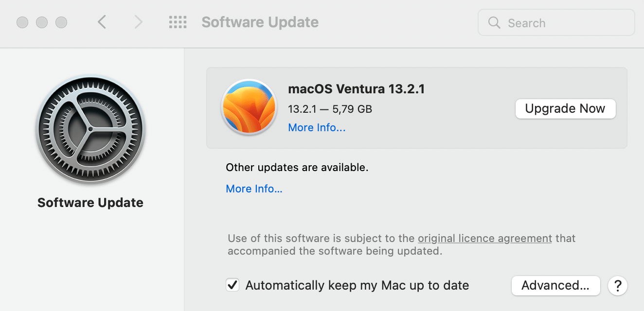
Task: Disable Automatically keep my Mac up to date
Action: click(232, 285)
